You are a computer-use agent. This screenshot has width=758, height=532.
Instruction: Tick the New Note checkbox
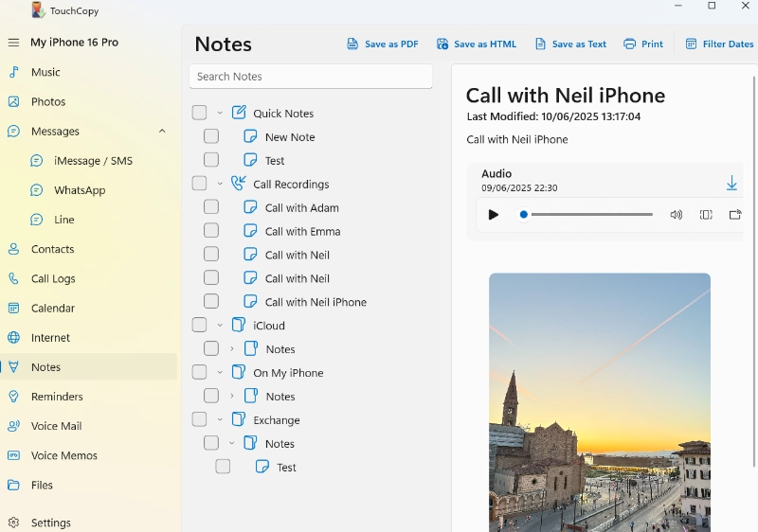pyautogui.click(x=210, y=136)
